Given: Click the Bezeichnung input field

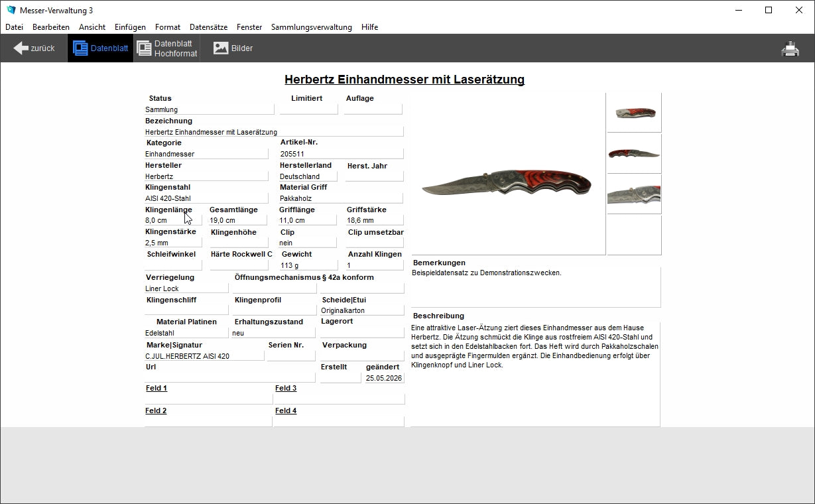Looking at the screenshot, I should [274, 132].
